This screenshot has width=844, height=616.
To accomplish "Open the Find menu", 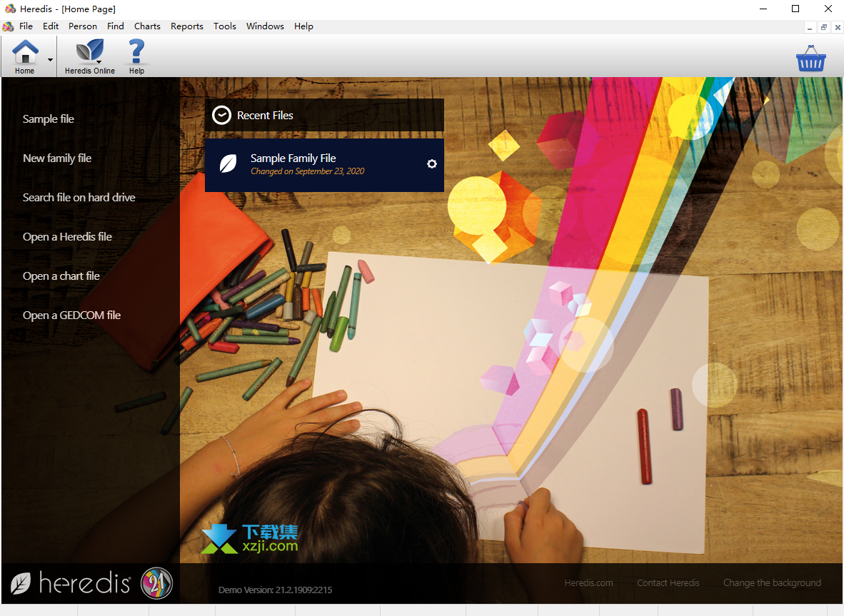I will click(x=115, y=26).
